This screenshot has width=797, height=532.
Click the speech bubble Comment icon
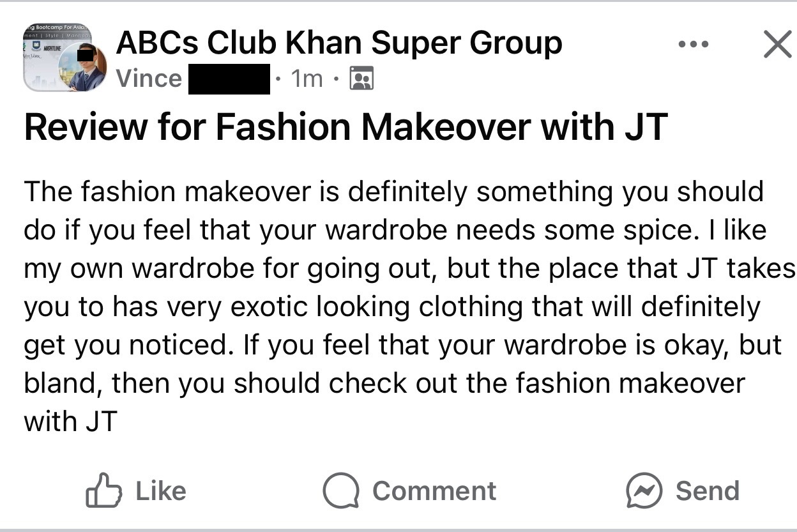tap(340, 490)
